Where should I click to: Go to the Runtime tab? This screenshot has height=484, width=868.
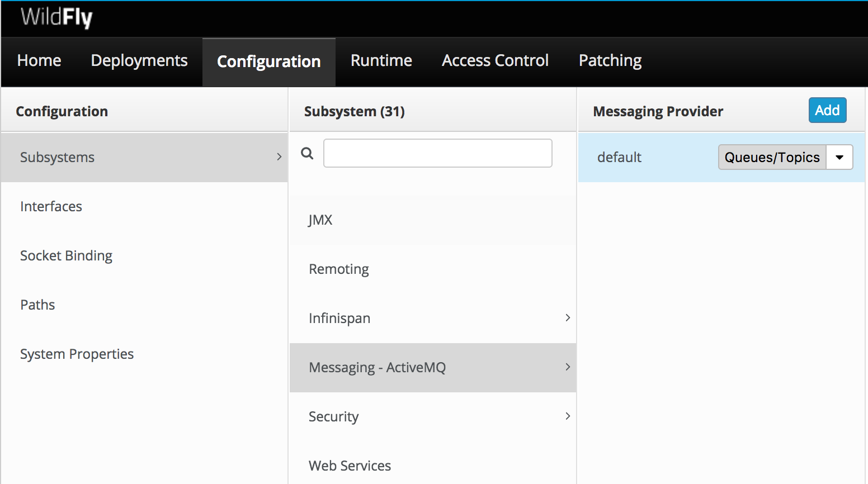click(x=381, y=60)
